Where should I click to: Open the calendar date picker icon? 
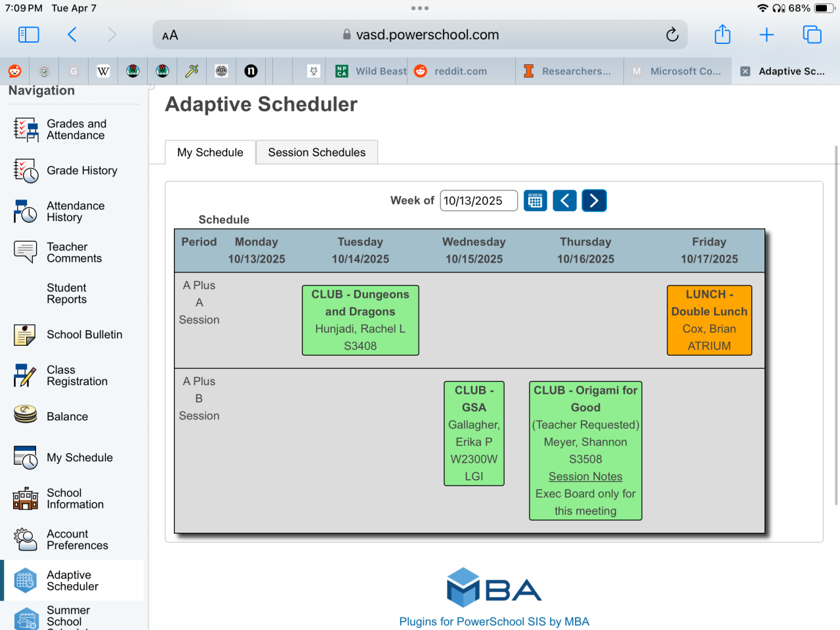535,201
